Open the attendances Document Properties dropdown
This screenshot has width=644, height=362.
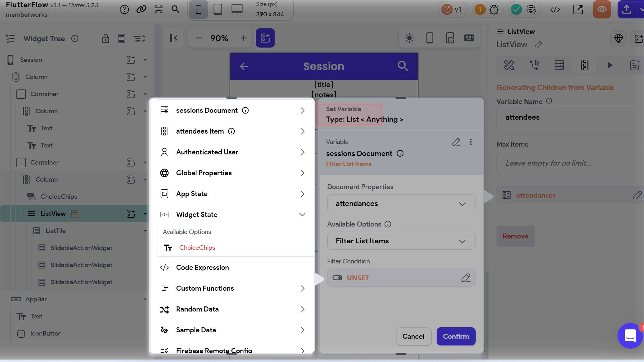tap(401, 204)
